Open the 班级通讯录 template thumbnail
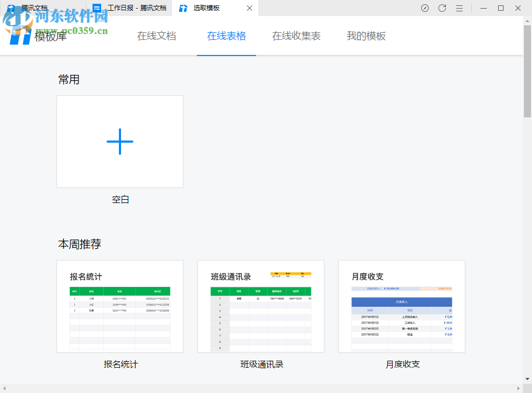Screen dimensions: 532x393 pyautogui.click(x=261, y=306)
